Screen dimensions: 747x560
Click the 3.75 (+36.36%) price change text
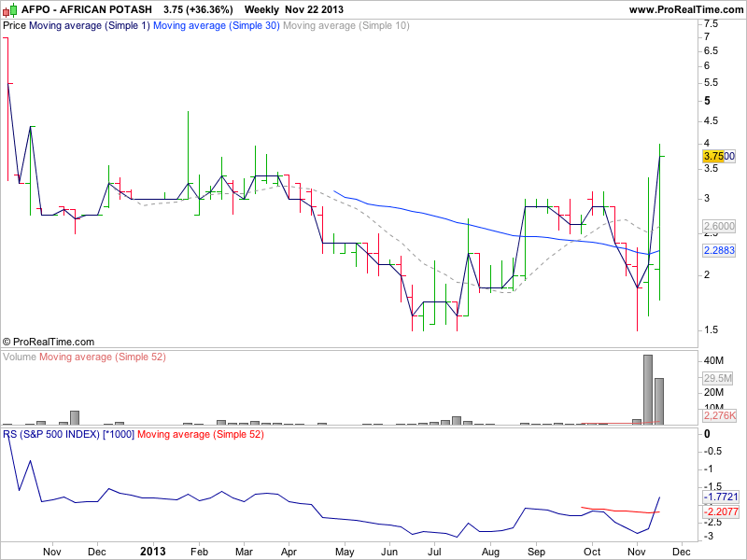click(x=198, y=9)
